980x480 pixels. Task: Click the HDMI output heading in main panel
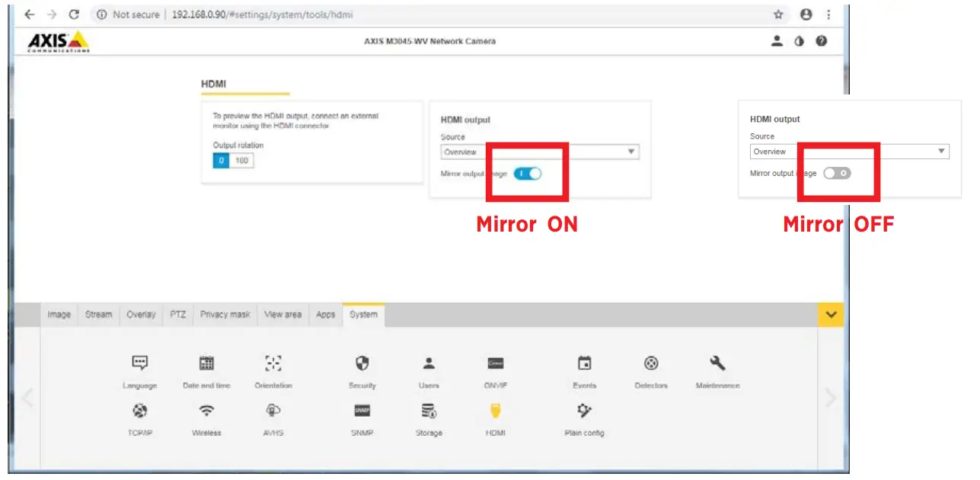tap(465, 120)
